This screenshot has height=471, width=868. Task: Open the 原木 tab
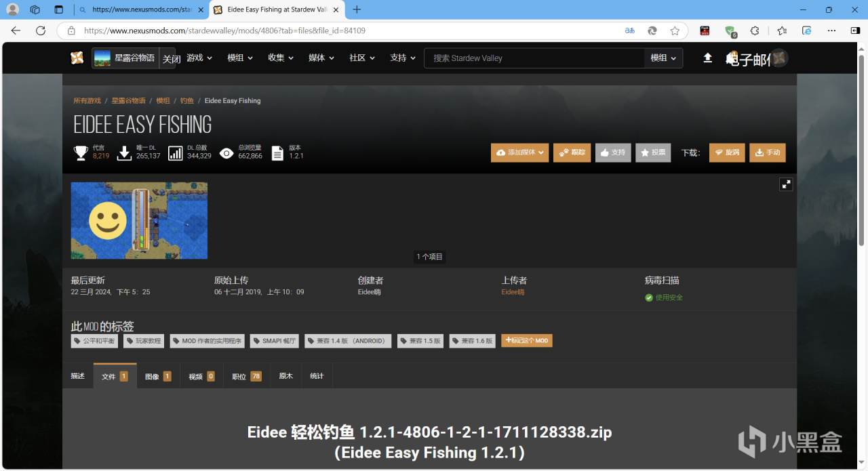[285, 376]
